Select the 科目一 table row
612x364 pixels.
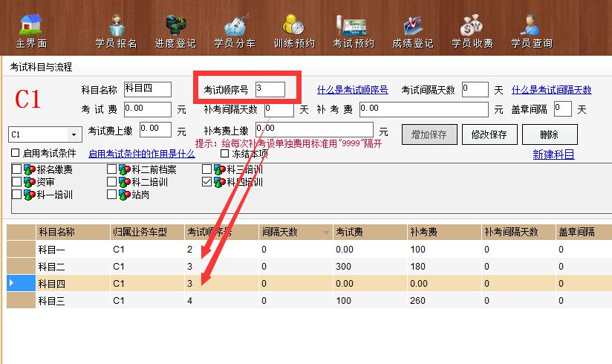tap(309, 249)
